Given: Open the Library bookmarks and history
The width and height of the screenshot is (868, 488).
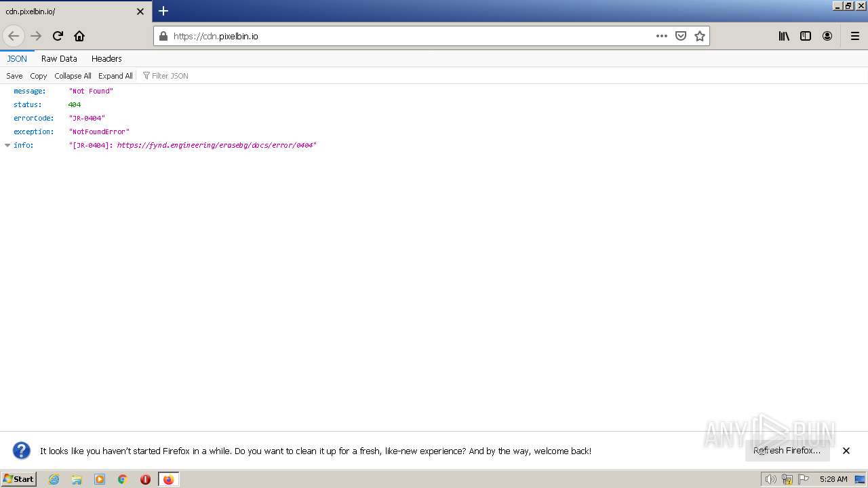Looking at the screenshot, I should 784,36.
